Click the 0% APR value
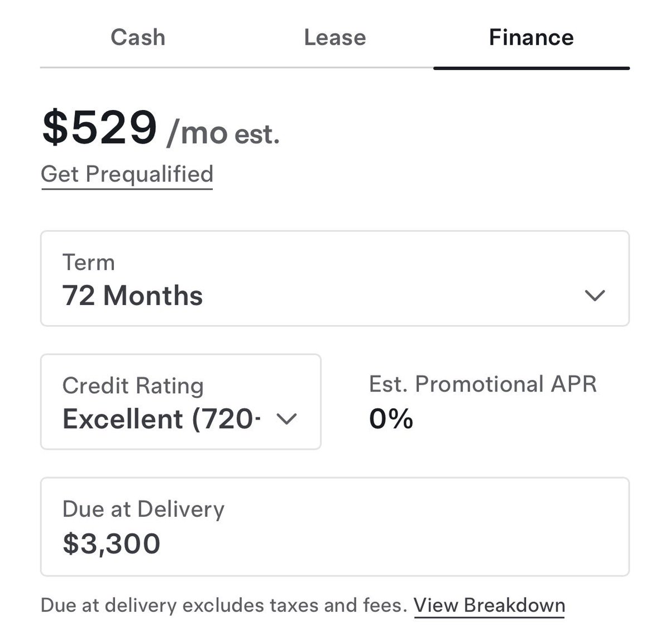 [391, 419]
